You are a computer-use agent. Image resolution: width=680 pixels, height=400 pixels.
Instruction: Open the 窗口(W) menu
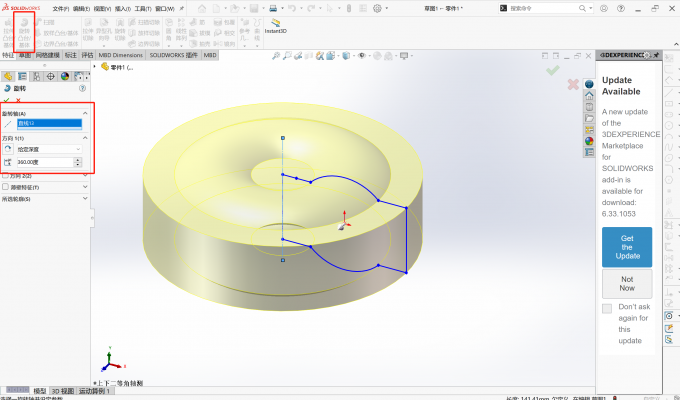point(165,9)
